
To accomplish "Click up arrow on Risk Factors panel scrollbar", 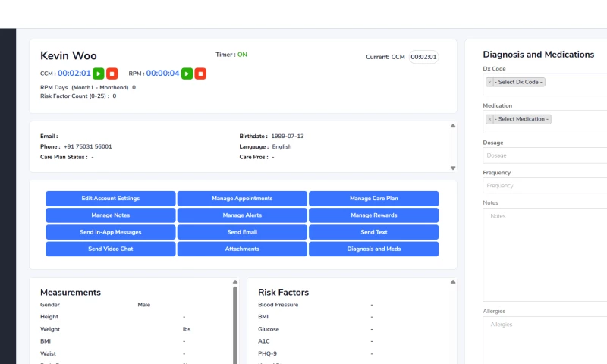I will coord(453,281).
